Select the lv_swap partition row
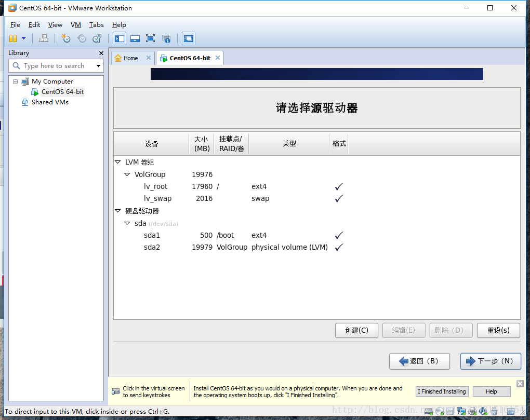The image size is (530, 420). [317, 198]
